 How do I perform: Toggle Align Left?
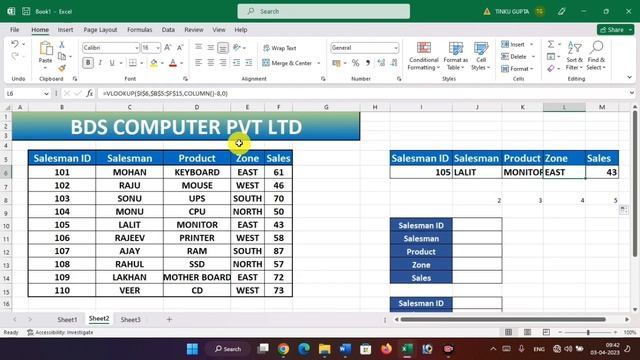(198, 63)
